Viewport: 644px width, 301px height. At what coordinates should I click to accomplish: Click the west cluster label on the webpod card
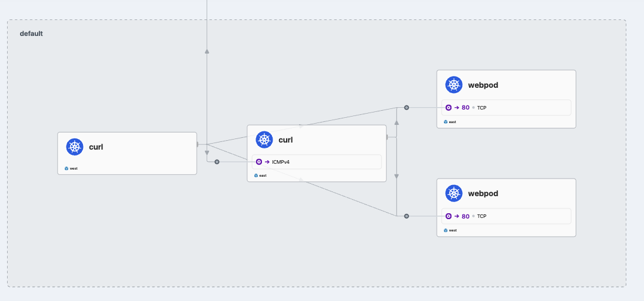pos(453,231)
